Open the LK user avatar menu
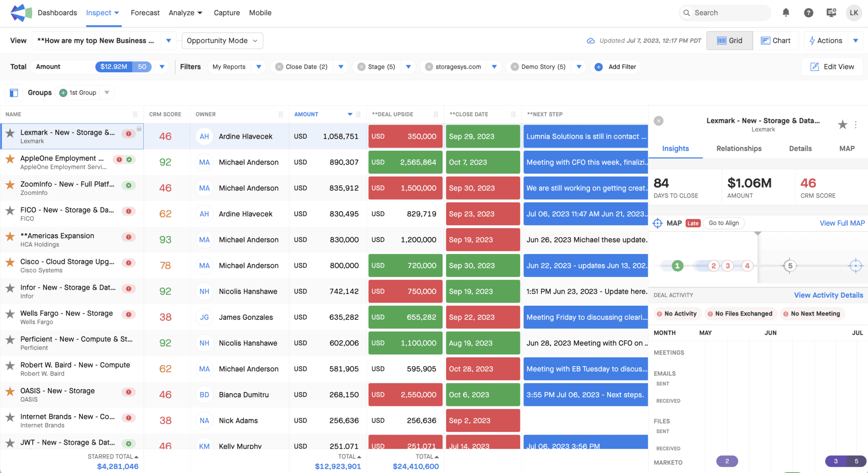 [854, 13]
